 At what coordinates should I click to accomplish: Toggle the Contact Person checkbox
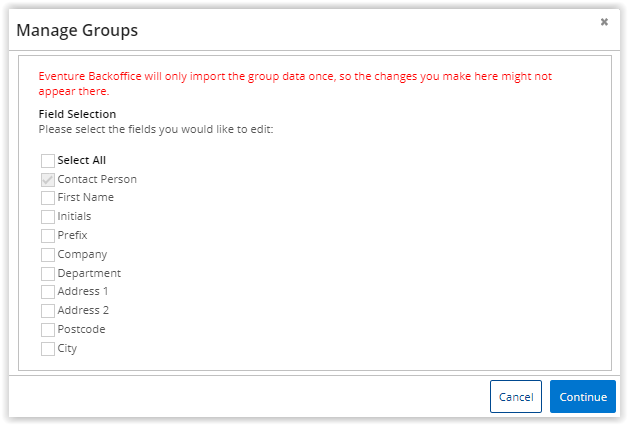click(x=48, y=179)
